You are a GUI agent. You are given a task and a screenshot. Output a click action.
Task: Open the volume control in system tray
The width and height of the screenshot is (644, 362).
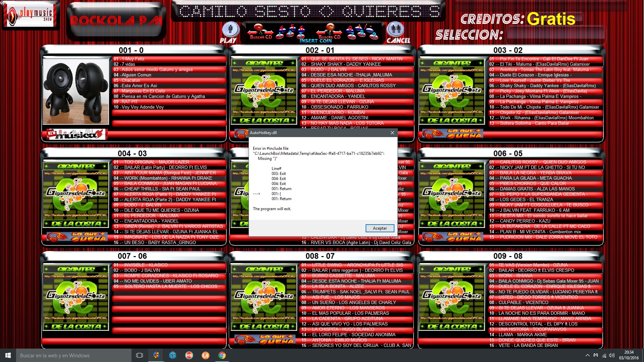click(612, 356)
